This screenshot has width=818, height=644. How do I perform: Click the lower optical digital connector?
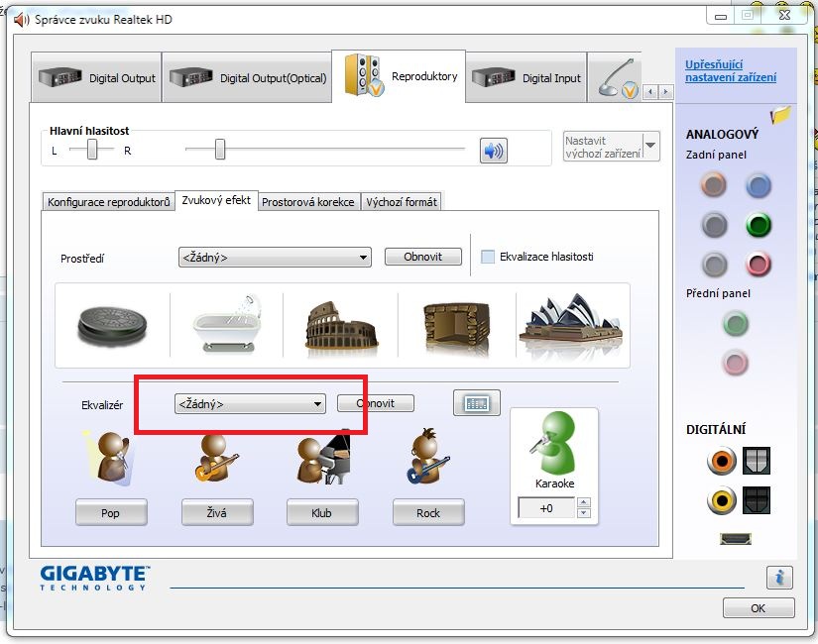757,500
